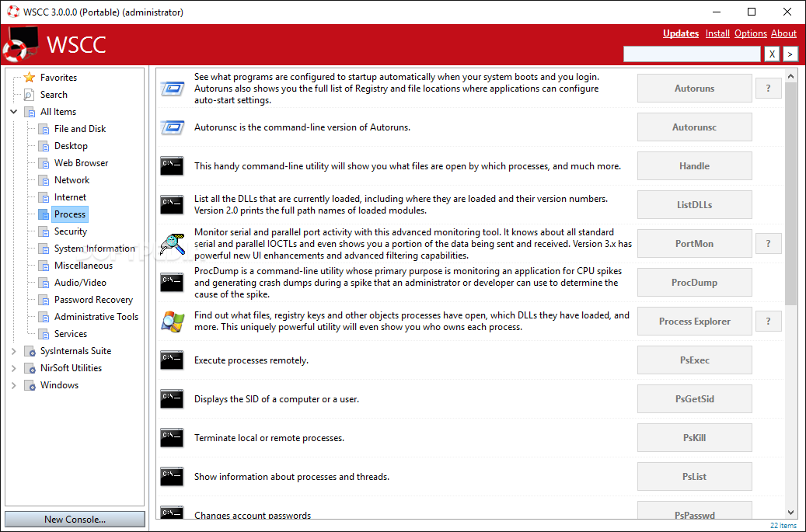Screen dimensions: 806x532
Task: Show help for Process Explorer (? button)
Action: 769,321
